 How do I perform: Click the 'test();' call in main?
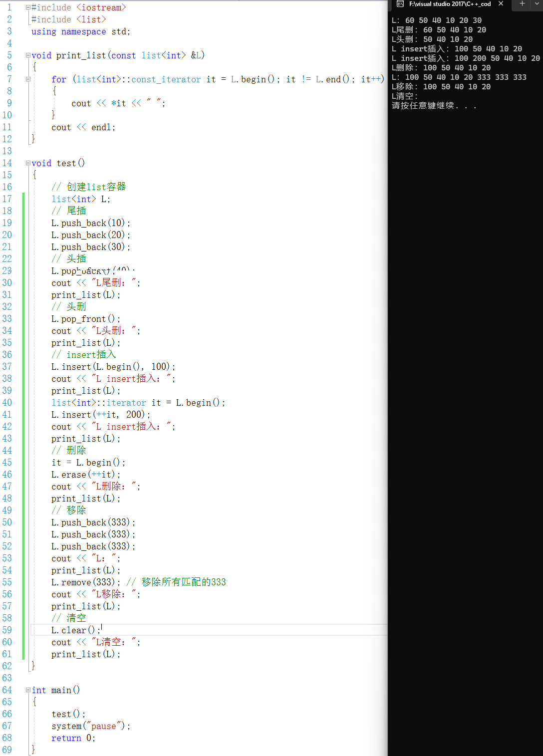(x=68, y=714)
